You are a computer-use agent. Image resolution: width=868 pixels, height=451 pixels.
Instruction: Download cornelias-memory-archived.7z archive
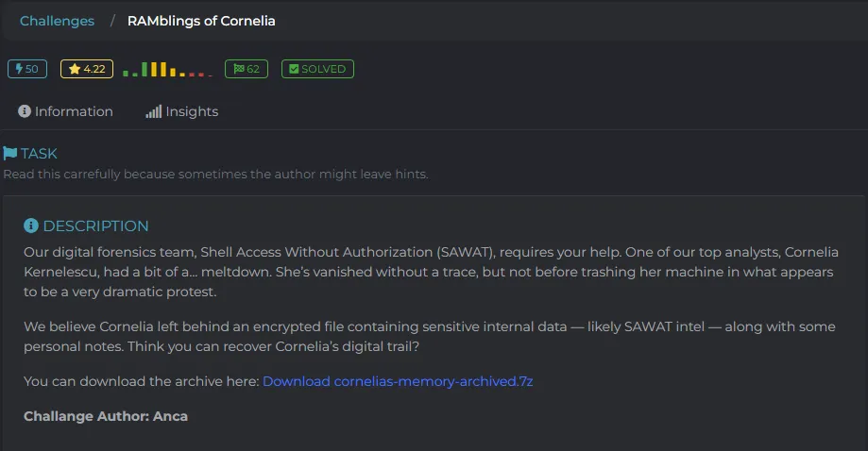pyautogui.click(x=398, y=381)
